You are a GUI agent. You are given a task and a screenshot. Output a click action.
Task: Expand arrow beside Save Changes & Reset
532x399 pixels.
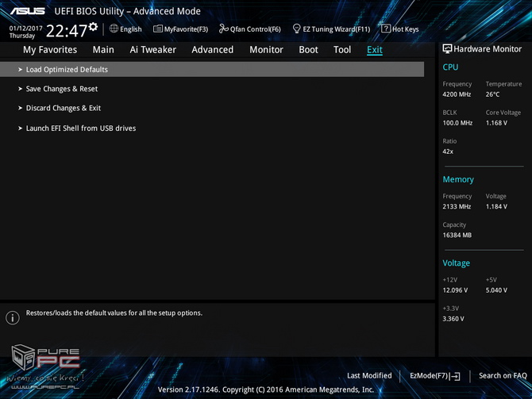(x=20, y=89)
